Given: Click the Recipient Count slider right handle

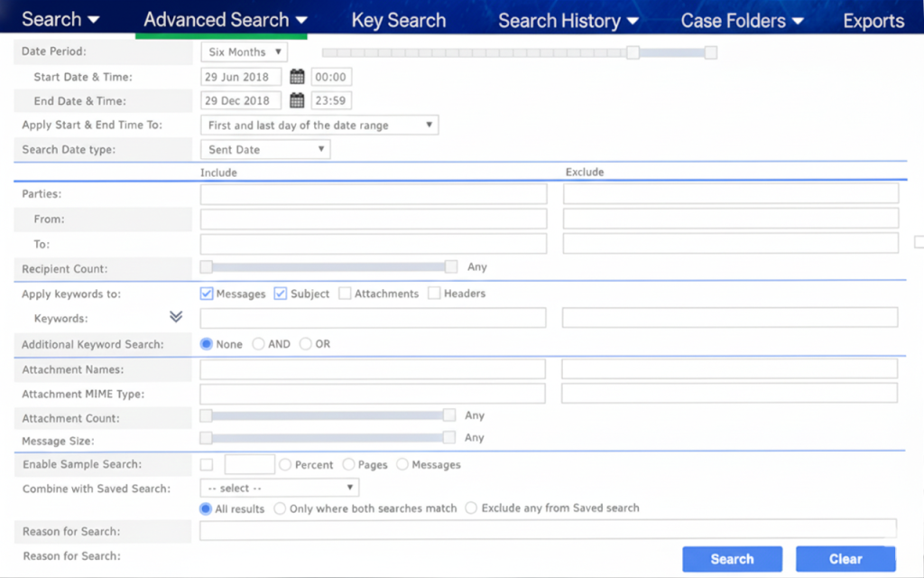Looking at the screenshot, I should coord(451,266).
